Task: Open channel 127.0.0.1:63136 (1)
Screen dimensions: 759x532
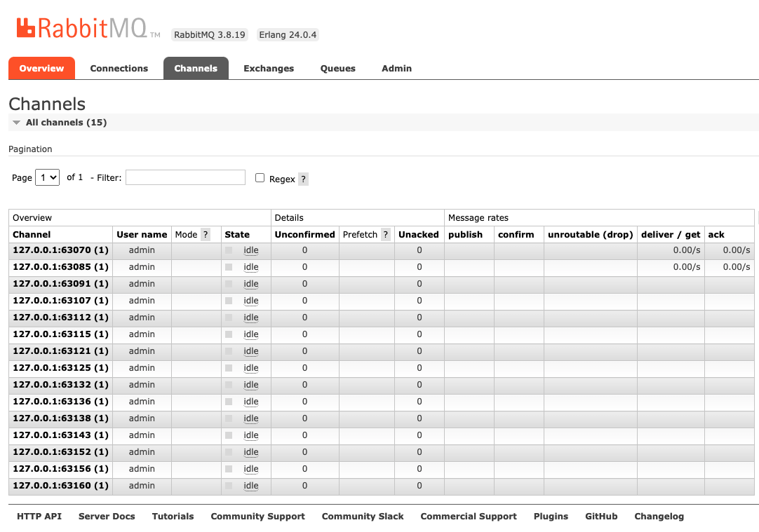Action: (60, 402)
